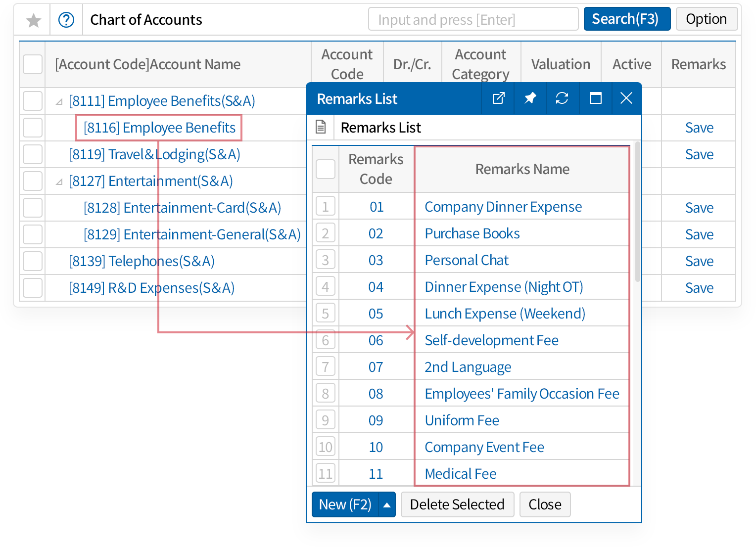This screenshot has height=547, width=756.
Task: Open the help question mark icon
Action: point(66,20)
